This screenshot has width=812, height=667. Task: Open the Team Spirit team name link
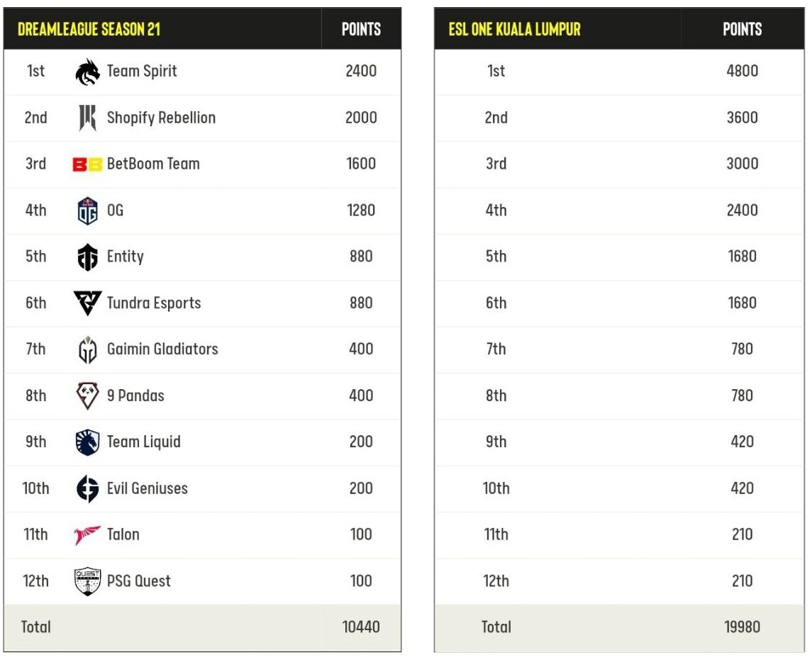click(142, 71)
